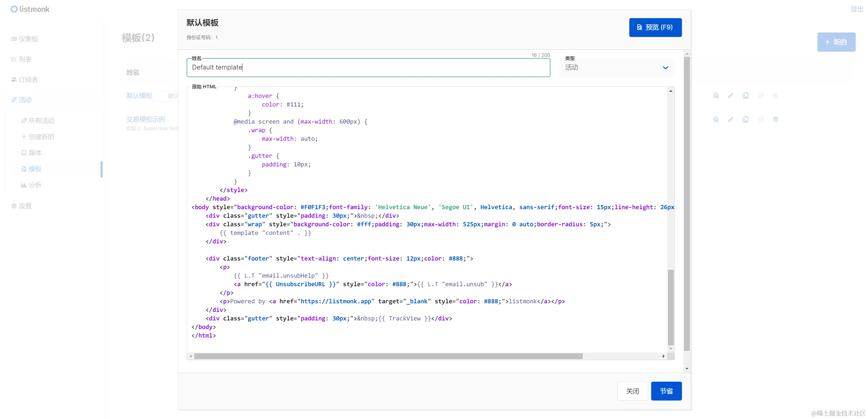Click the listmonk logo in header
Image resolution: width=868 pixels, height=419 pixels.
[x=30, y=9]
